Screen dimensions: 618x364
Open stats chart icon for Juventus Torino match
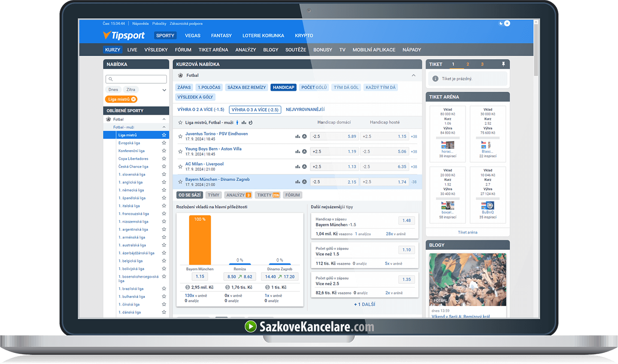pyautogui.click(x=297, y=136)
